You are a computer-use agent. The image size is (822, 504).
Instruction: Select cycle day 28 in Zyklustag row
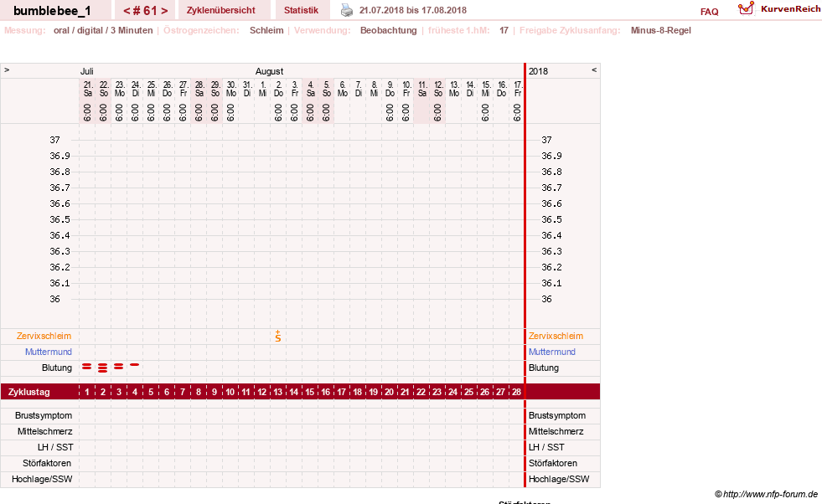516,392
